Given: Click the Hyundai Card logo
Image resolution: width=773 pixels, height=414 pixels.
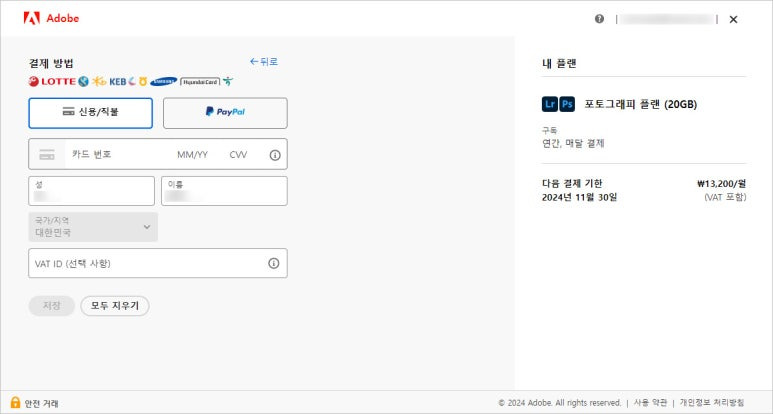Looking at the screenshot, I should [x=200, y=82].
